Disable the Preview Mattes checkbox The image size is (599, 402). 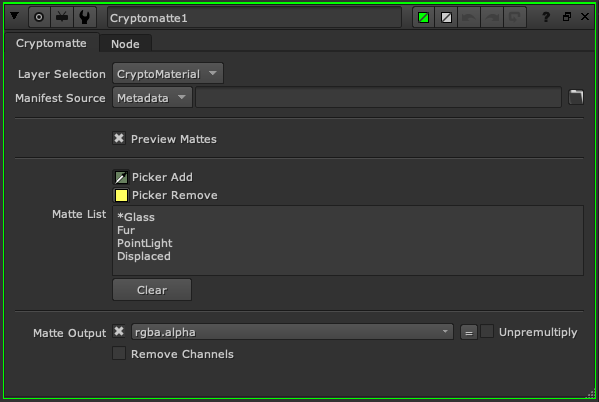119,138
